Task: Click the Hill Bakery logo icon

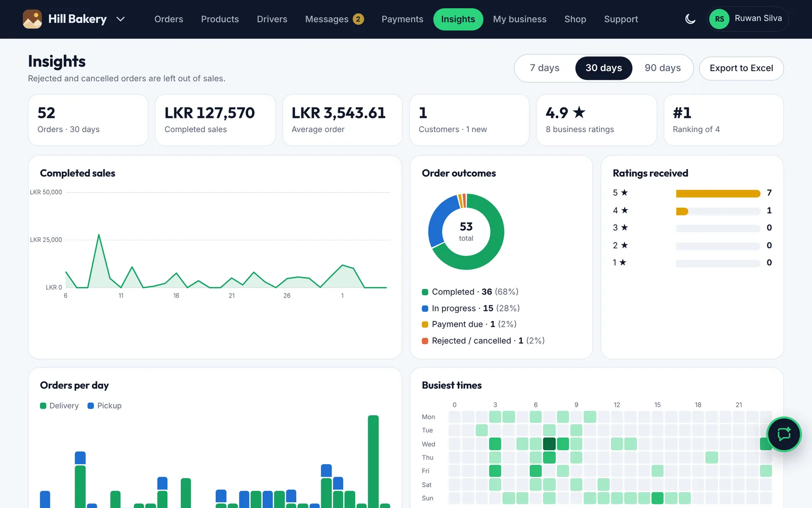Action: point(32,19)
